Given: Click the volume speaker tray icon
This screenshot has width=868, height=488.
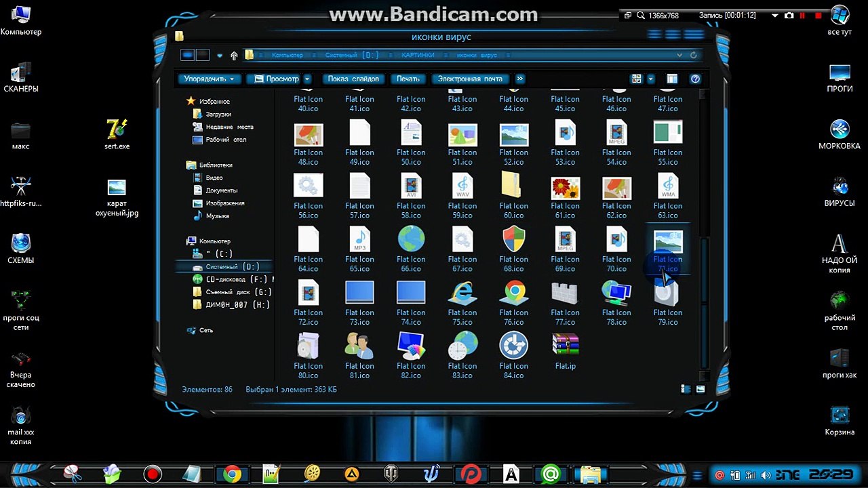Looking at the screenshot, I should 766,475.
